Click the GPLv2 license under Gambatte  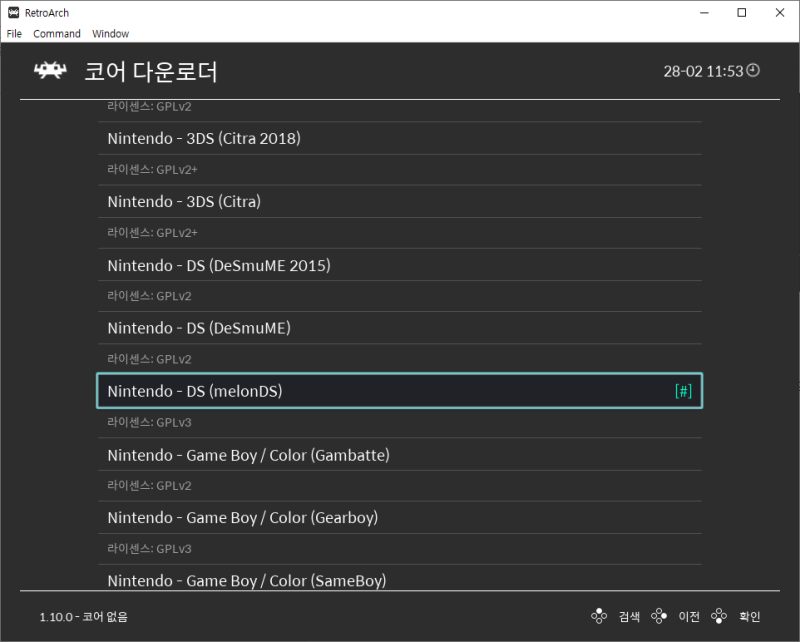tap(149, 485)
